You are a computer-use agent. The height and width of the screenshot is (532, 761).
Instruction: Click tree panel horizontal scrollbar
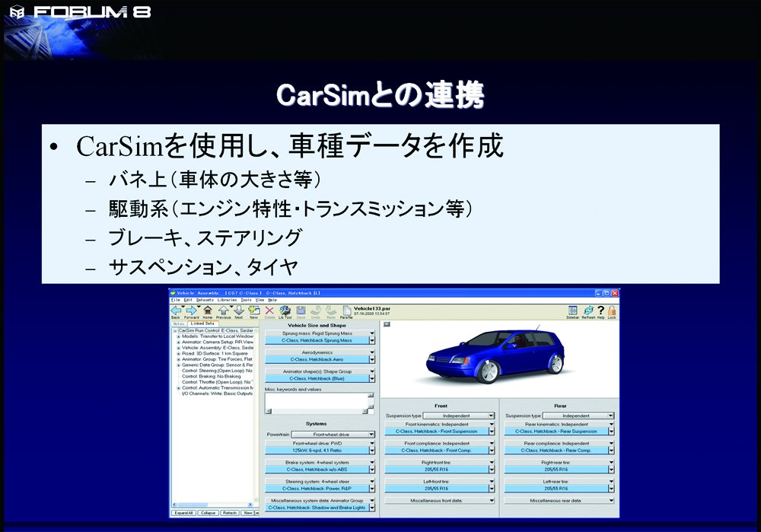pyautogui.click(x=213, y=505)
